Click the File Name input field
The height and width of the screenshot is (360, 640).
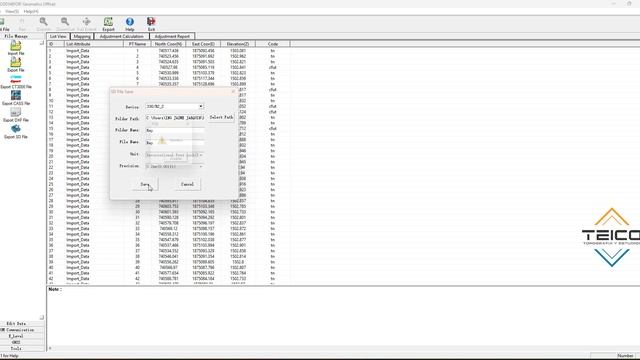tap(175, 142)
